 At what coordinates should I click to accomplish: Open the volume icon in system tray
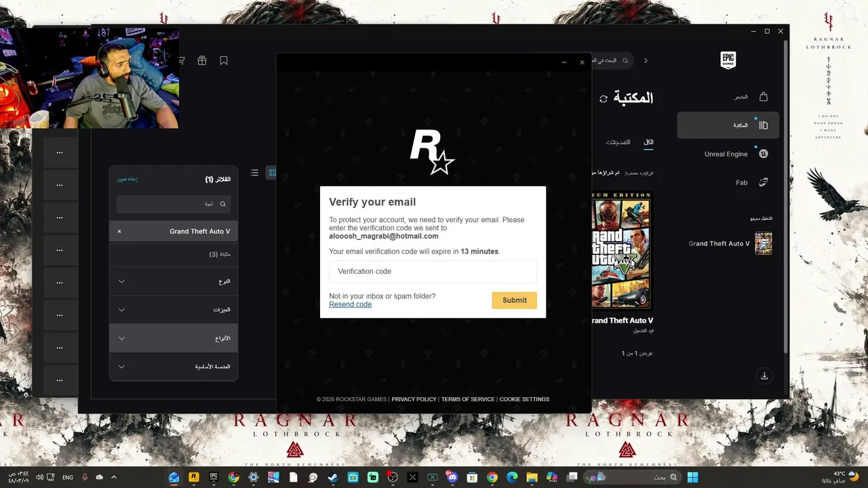[x=39, y=477]
